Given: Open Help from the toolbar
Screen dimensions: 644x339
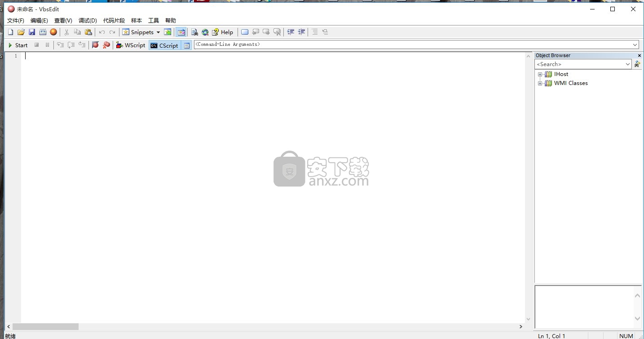Looking at the screenshot, I should point(223,32).
